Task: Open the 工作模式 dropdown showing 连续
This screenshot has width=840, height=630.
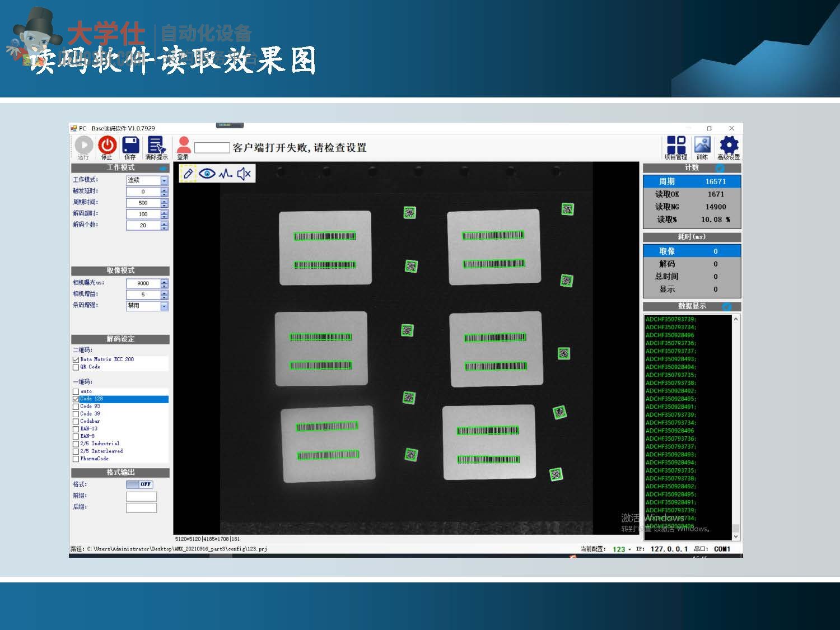Action: pos(147,180)
